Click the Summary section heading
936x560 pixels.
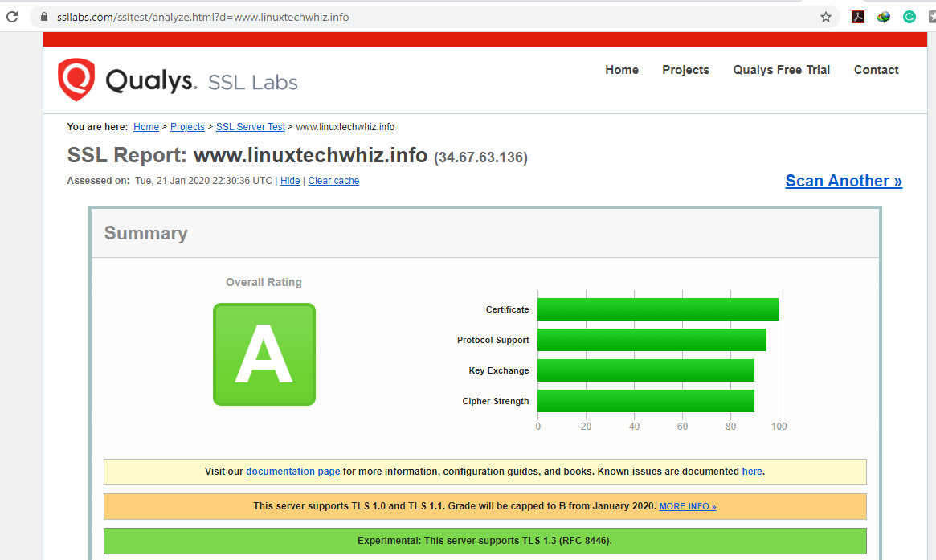click(x=145, y=233)
